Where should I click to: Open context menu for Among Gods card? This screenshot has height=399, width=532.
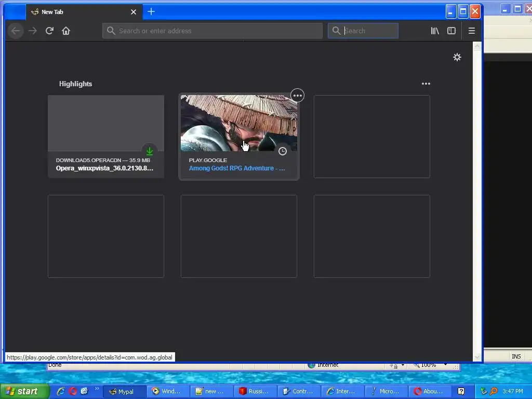pos(298,96)
